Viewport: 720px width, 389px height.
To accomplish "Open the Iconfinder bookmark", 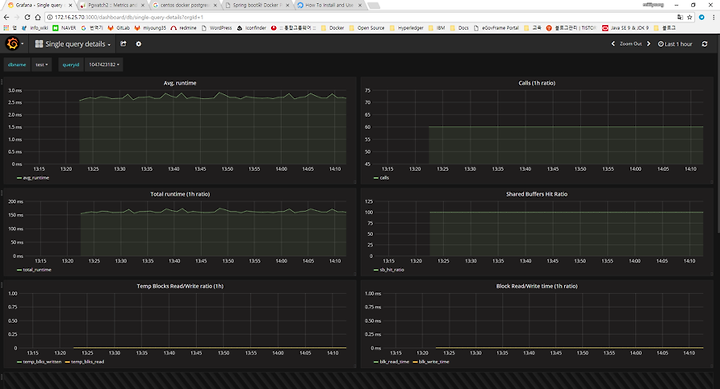I will [252, 28].
